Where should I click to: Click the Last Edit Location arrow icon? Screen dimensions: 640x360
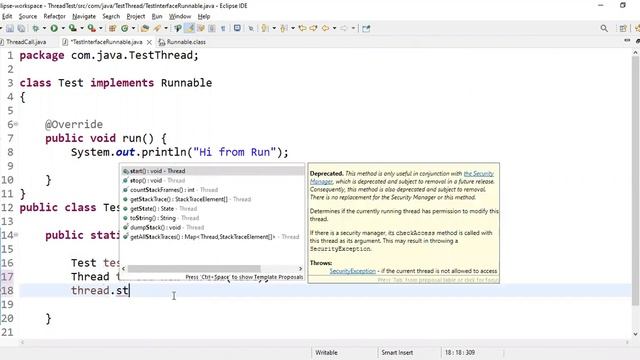pyautogui.click(x=302, y=28)
